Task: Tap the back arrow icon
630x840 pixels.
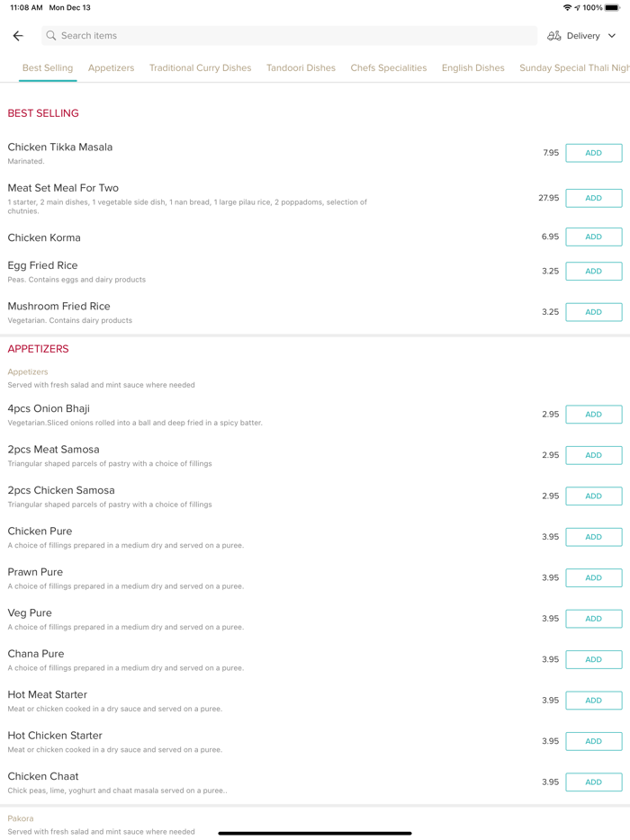Action: (18, 36)
